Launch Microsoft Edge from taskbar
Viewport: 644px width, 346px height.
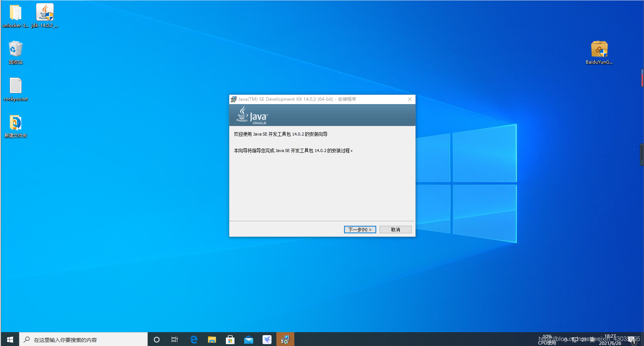point(194,339)
